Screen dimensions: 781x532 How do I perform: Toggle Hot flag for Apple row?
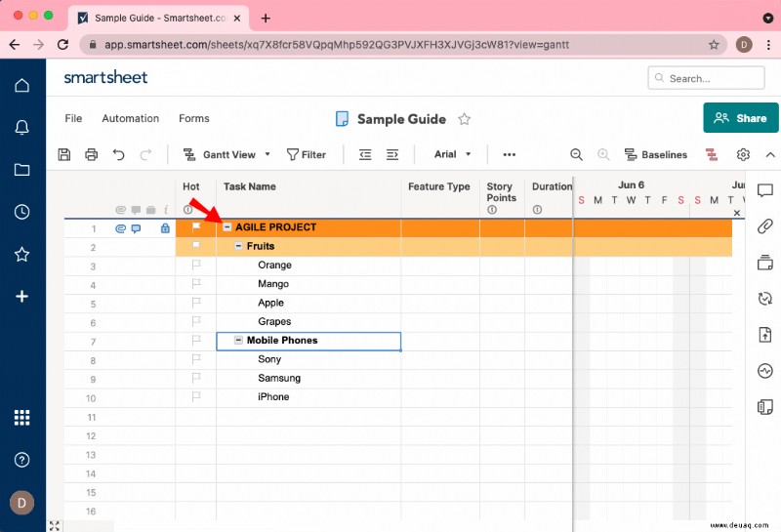pyautogui.click(x=196, y=303)
